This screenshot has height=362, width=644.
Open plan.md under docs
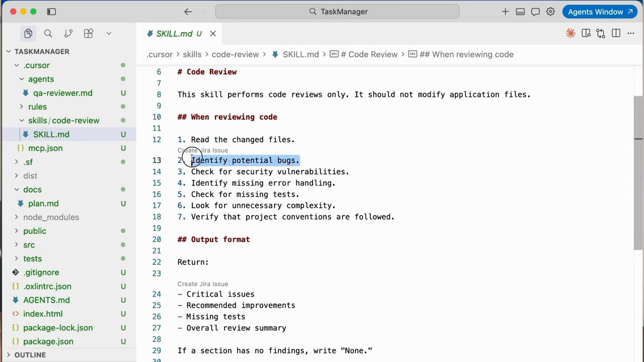(43, 204)
